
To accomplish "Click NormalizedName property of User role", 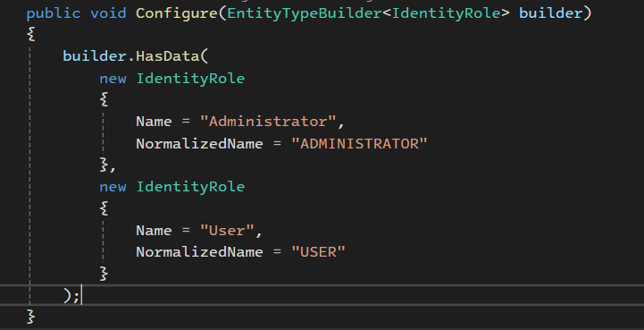I will click(199, 252).
